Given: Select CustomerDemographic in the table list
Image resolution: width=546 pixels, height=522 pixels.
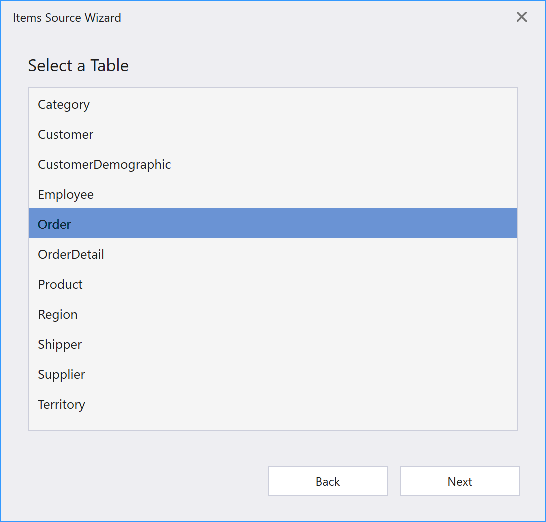Looking at the screenshot, I should pos(273,164).
